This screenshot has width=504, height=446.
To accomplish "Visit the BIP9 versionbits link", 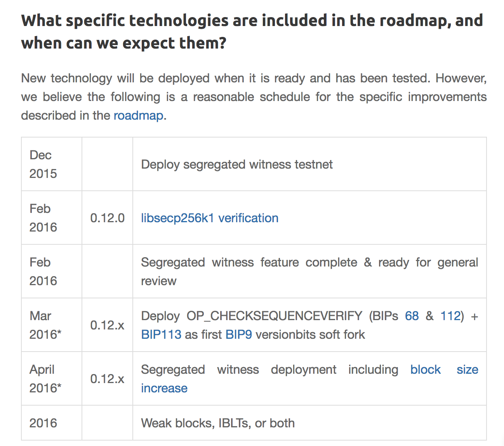I will pyautogui.click(x=239, y=334).
